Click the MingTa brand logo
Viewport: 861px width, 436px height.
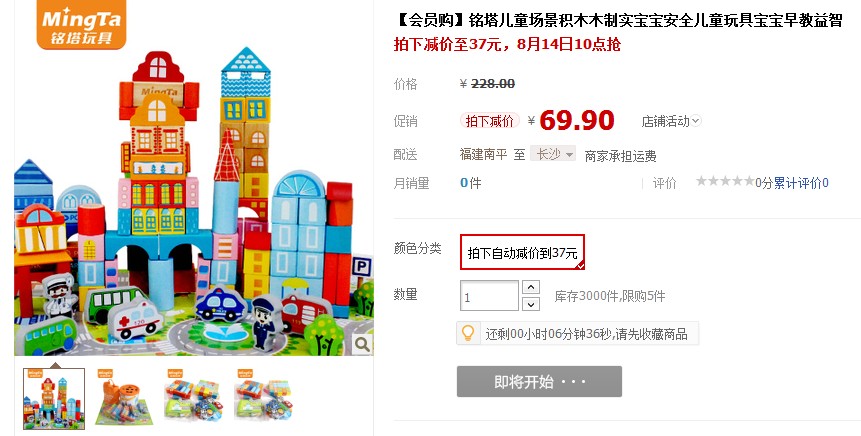coord(81,24)
